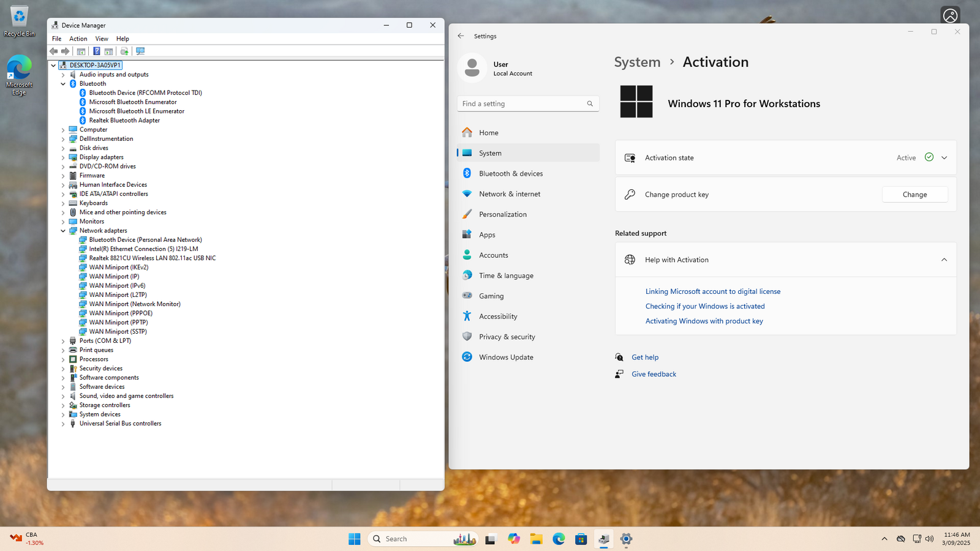Open the Action menu in Device Manager
Screen dimensions: 980x551
[78, 39]
